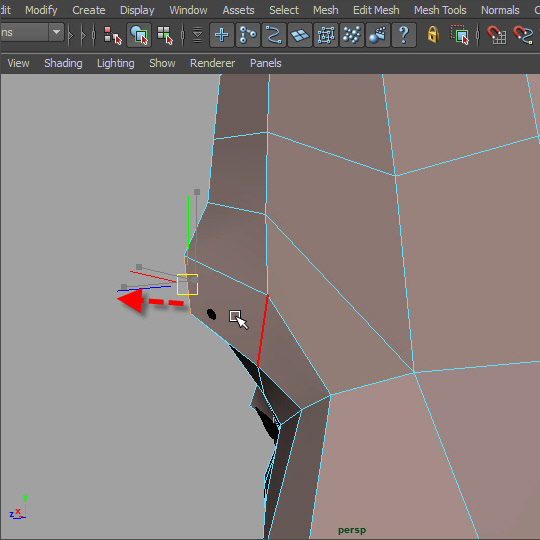Click the selection mask set collapse arrow icon
Image resolution: width=540 pixels, height=540 pixels.
[x=197, y=35]
